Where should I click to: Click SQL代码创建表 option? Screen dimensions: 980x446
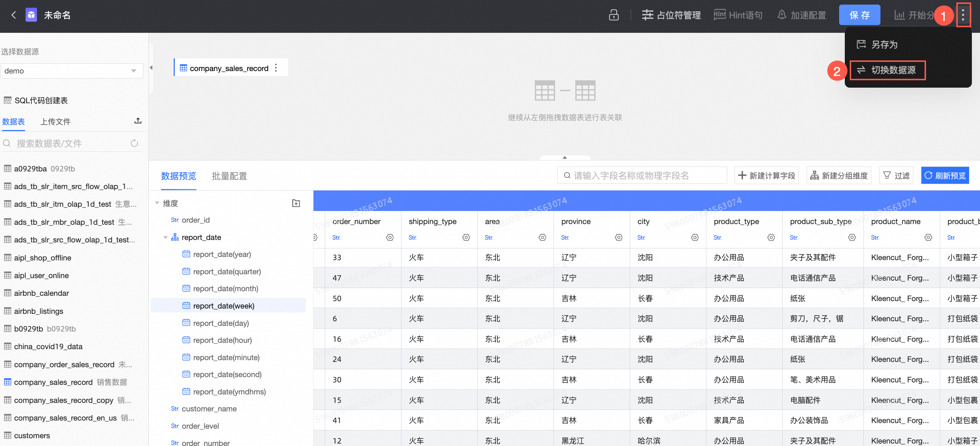point(36,101)
